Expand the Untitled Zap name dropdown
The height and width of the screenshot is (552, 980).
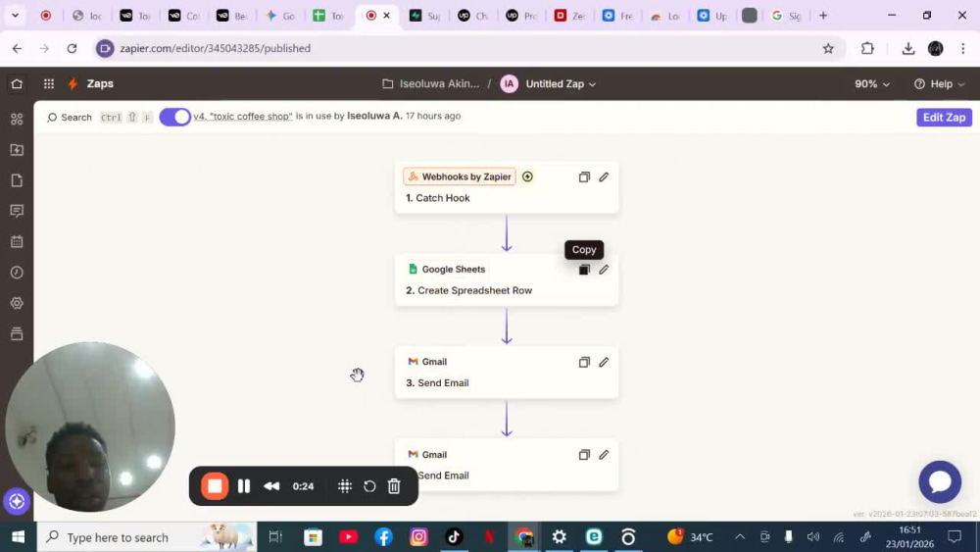(x=561, y=83)
